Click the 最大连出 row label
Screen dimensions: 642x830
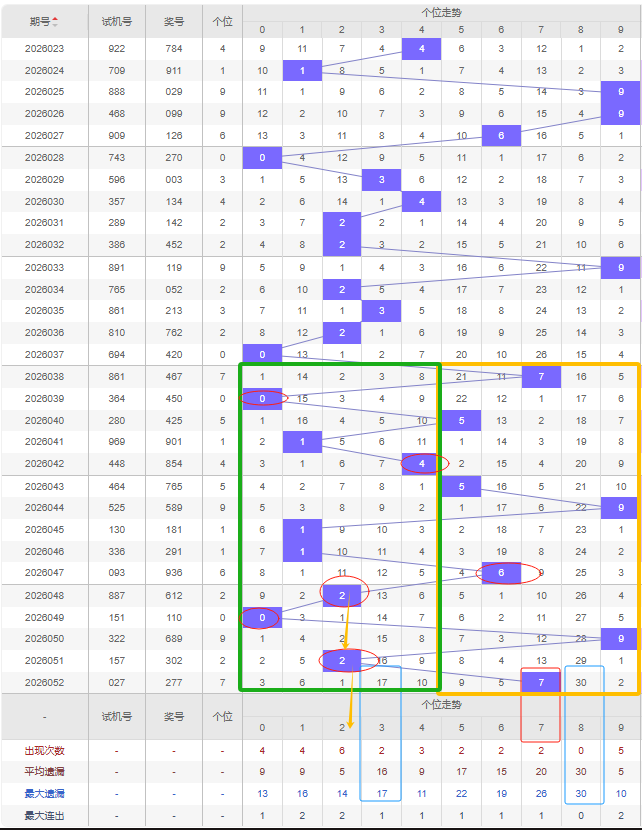44,815
